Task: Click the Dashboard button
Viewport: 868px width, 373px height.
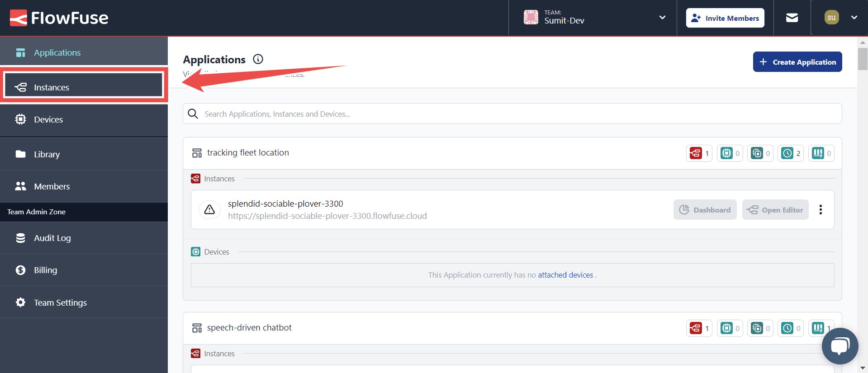Action: point(705,210)
